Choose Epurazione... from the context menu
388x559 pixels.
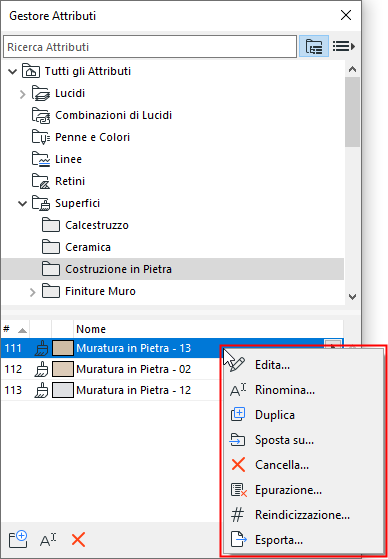[303, 490]
